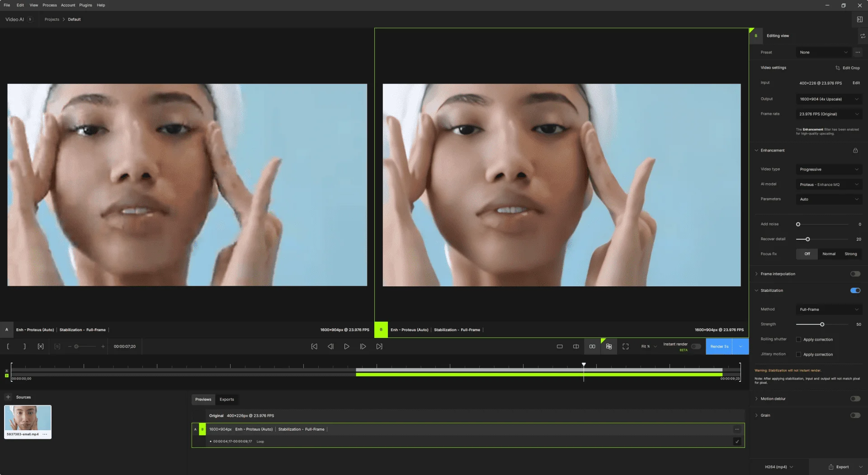Enable Frame interpolation toggle
Screen dimensions: 868x475
point(855,274)
